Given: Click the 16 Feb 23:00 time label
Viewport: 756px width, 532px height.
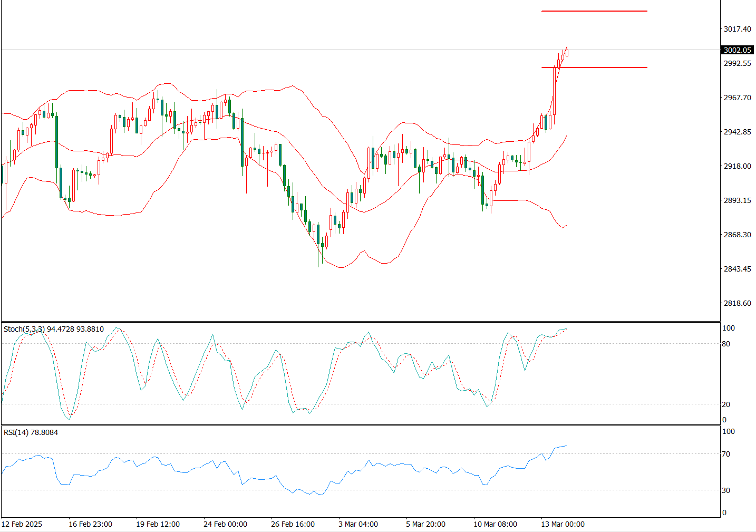Looking at the screenshot, I should pos(90,524).
